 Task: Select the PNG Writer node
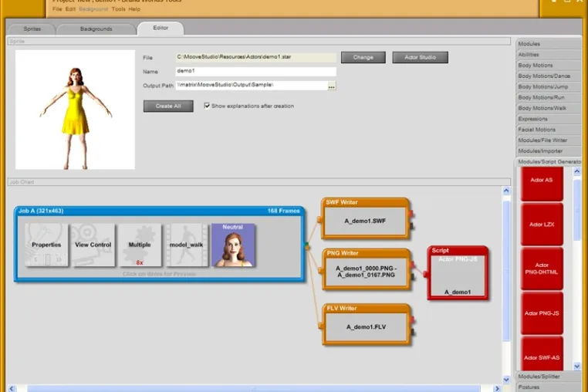click(x=366, y=269)
